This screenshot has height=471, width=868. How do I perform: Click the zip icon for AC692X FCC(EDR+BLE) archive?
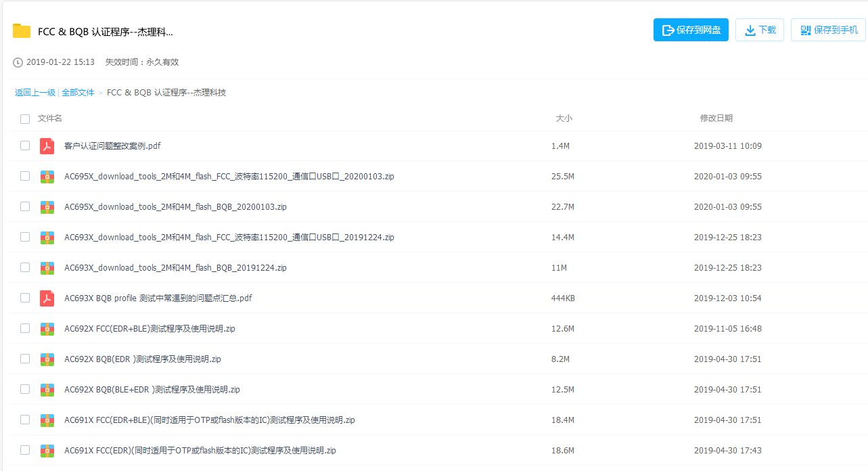(x=47, y=328)
